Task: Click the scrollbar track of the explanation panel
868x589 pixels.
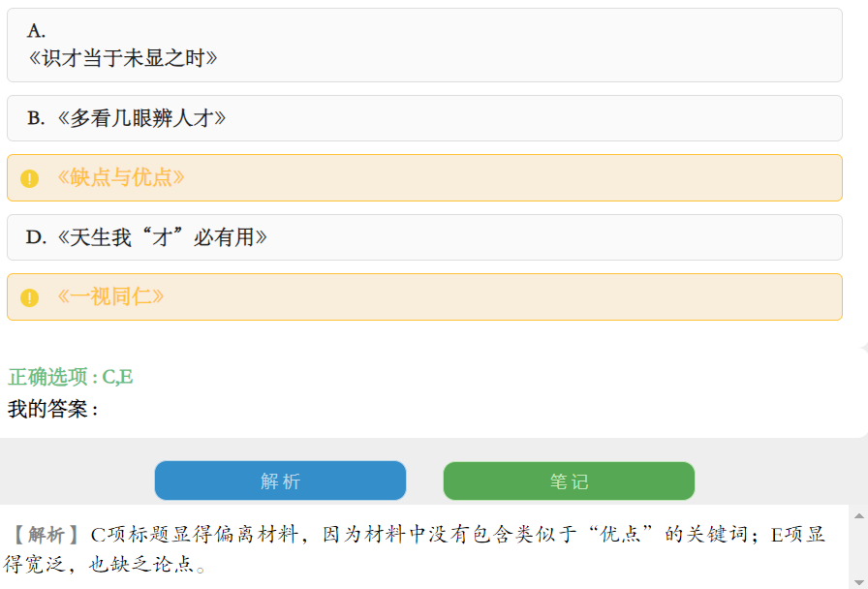Action: [x=857, y=547]
